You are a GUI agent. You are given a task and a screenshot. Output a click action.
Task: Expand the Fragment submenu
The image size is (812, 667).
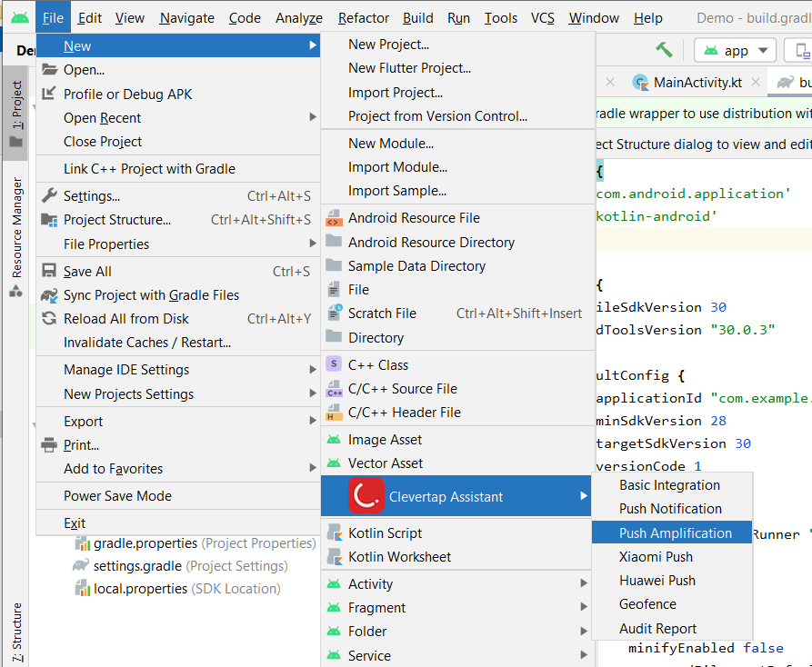click(584, 607)
